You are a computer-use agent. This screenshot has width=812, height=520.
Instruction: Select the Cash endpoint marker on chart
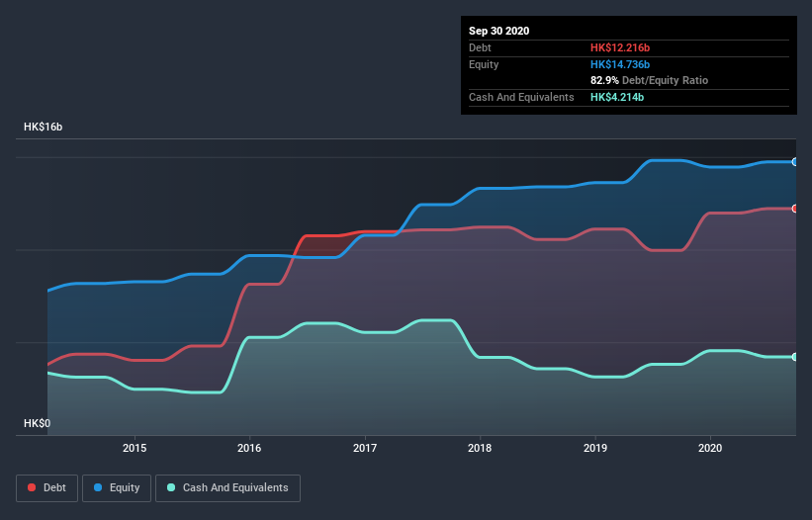tap(795, 357)
